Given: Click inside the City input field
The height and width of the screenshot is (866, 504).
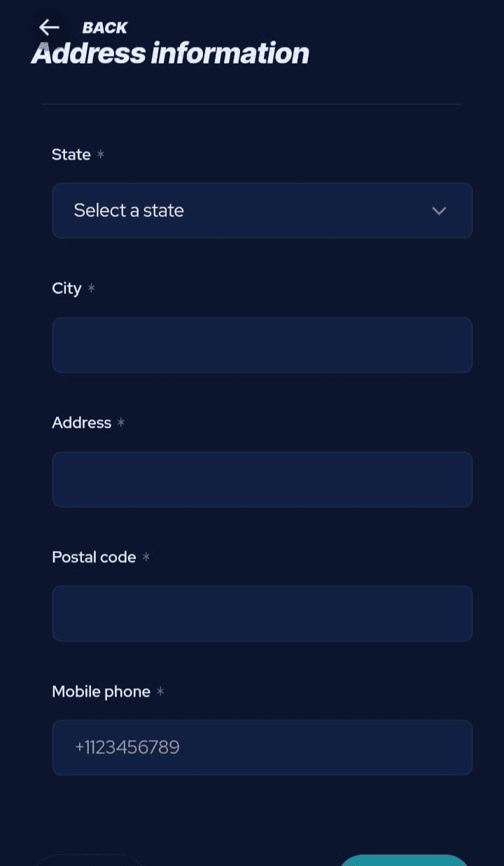Looking at the screenshot, I should point(262,345).
